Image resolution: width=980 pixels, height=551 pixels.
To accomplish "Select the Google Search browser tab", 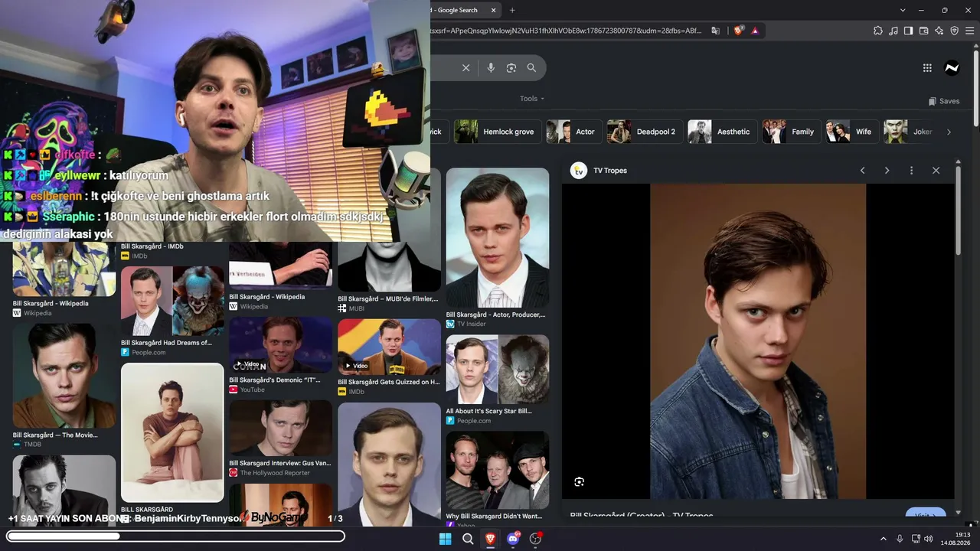I will [459, 10].
